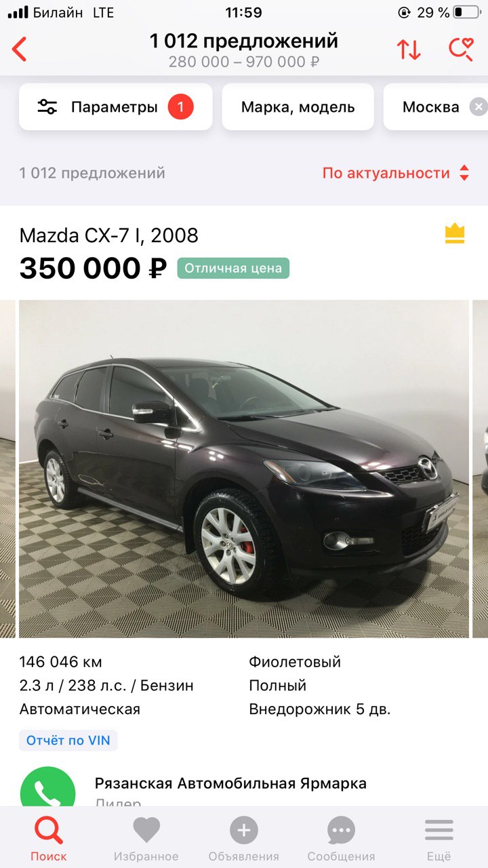The width and height of the screenshot is (488, 868).
Task: Open the Ещё menu
Action: tap(439, 838)
